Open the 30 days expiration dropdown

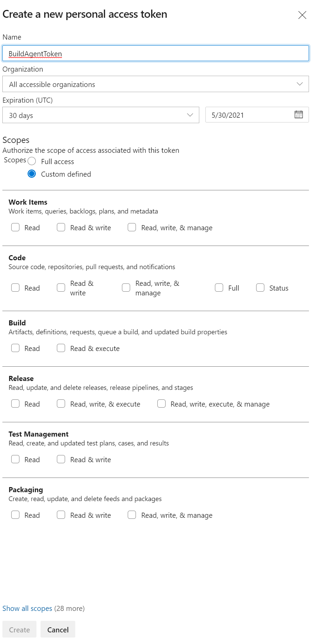click(x=100, y=115)
